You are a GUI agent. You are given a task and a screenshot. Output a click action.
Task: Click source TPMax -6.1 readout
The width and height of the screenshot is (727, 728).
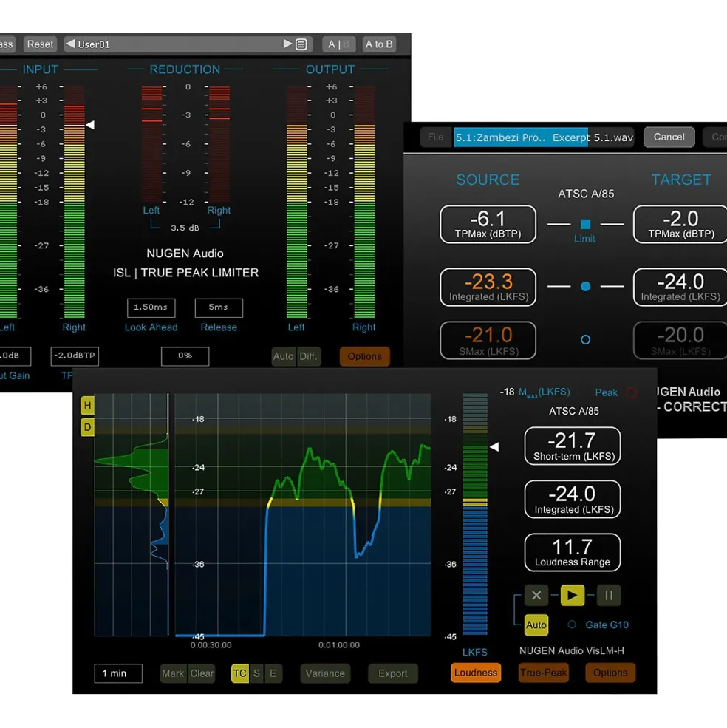tap(488, 224)
